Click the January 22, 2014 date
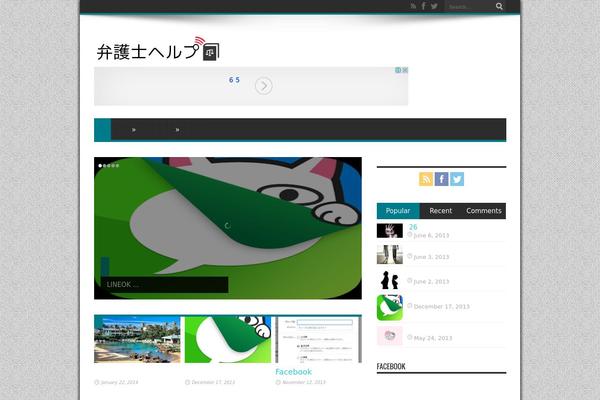Viewport: 600px width, 400px height. pos(119,382)
